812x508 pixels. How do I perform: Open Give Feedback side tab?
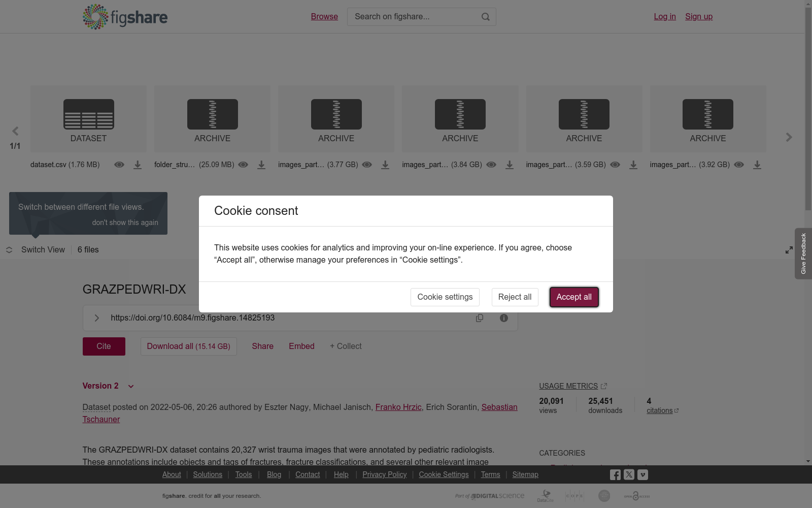coord(803,253)
